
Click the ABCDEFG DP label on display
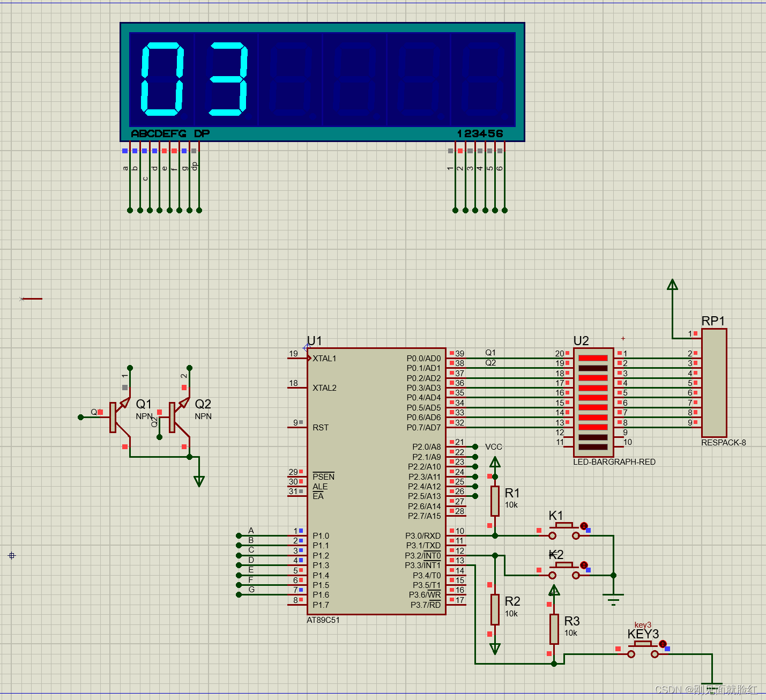coord(170,133)
